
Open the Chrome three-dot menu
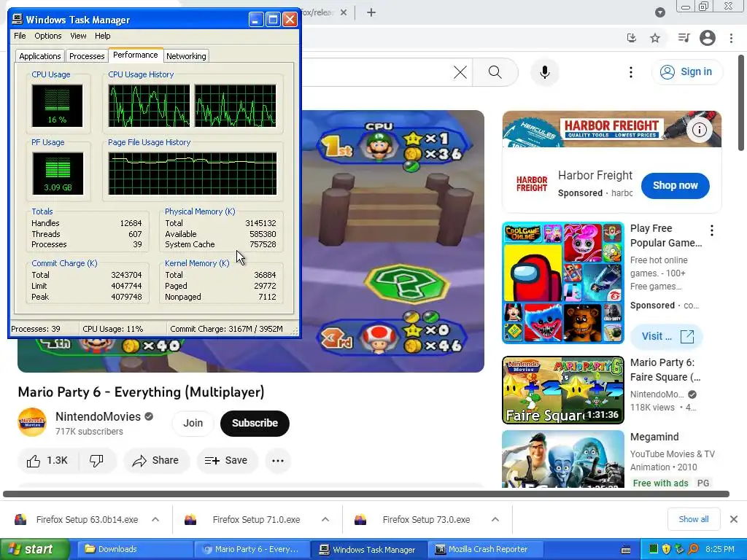click(x=731, y=38)
